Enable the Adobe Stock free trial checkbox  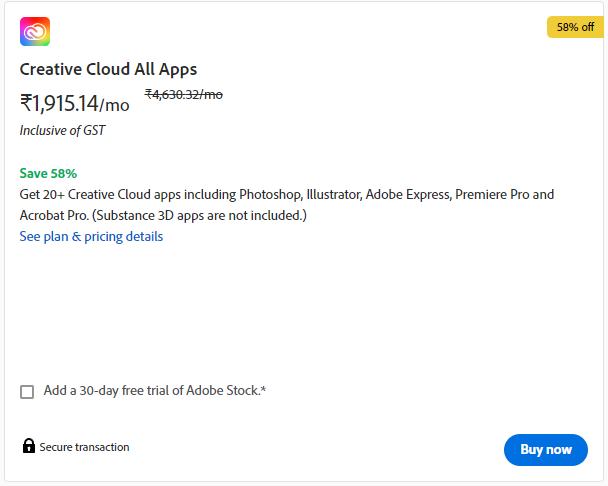[27, 392]
